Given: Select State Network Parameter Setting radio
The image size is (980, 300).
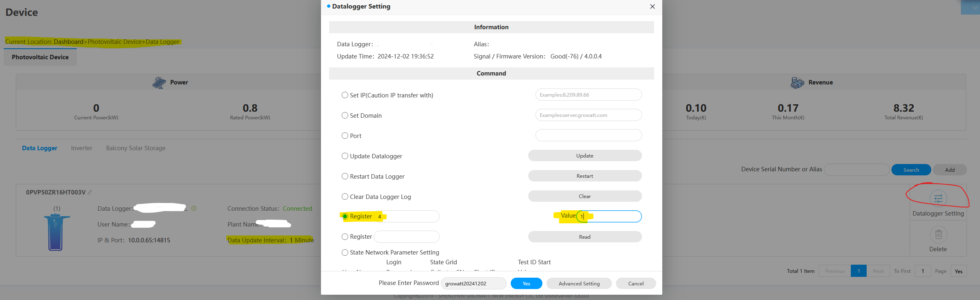Looking at the screenshot, I should pyautogui.click(x=345, y=253).
